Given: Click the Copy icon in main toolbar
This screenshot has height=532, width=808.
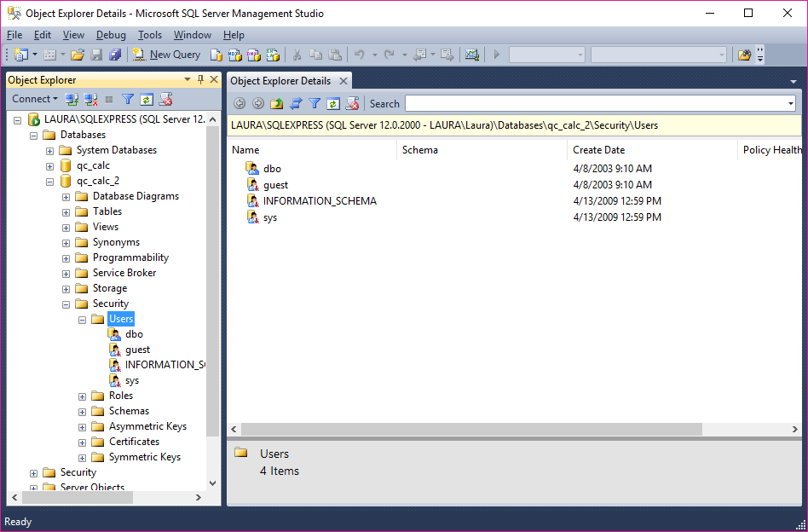Looking at the screenshot, I should (315, 55).
